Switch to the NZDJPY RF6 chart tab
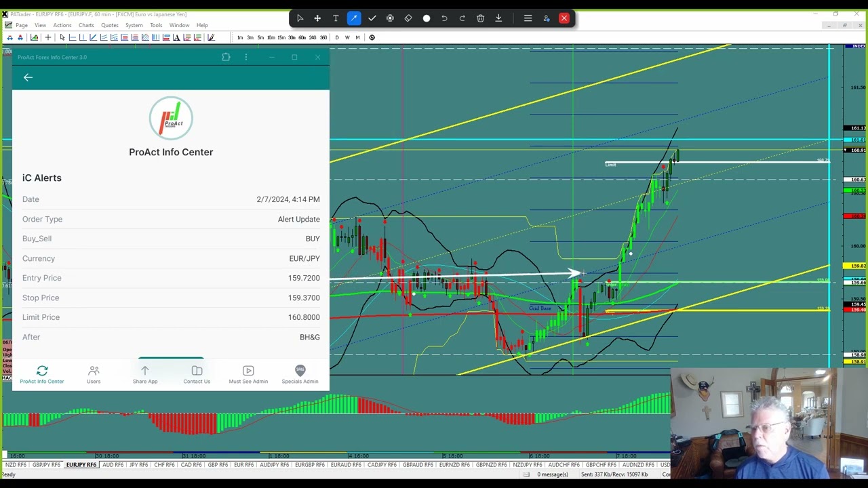 click(x=527, y=465)
